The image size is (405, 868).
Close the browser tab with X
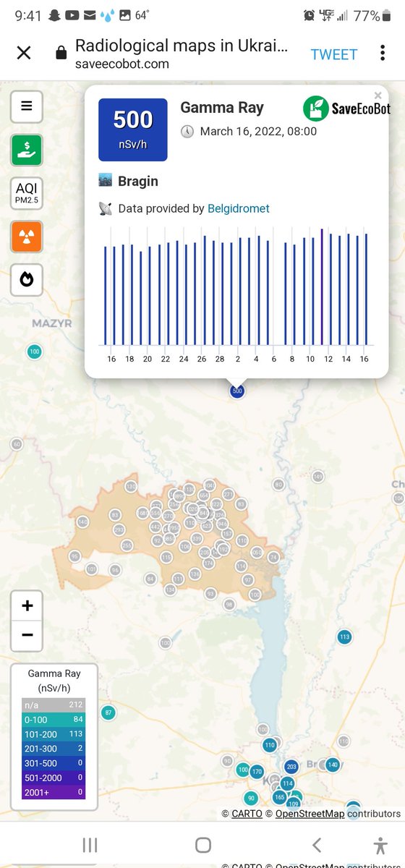pos(24,54)
